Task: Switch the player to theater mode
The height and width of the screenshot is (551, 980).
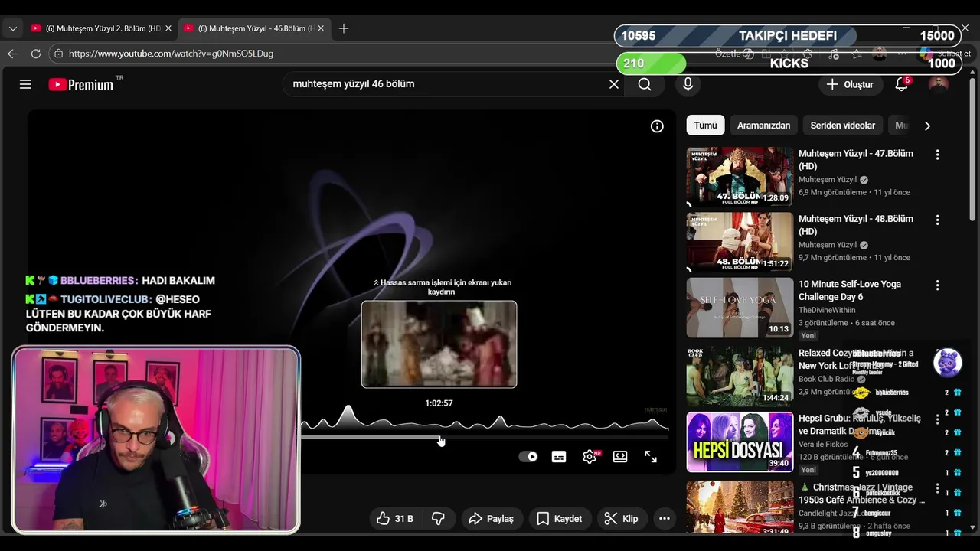Action: [x=620, y=457]
